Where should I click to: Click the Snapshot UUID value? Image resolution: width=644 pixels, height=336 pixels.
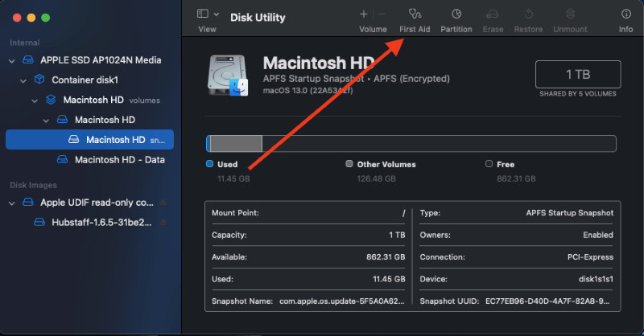[547, 301]
